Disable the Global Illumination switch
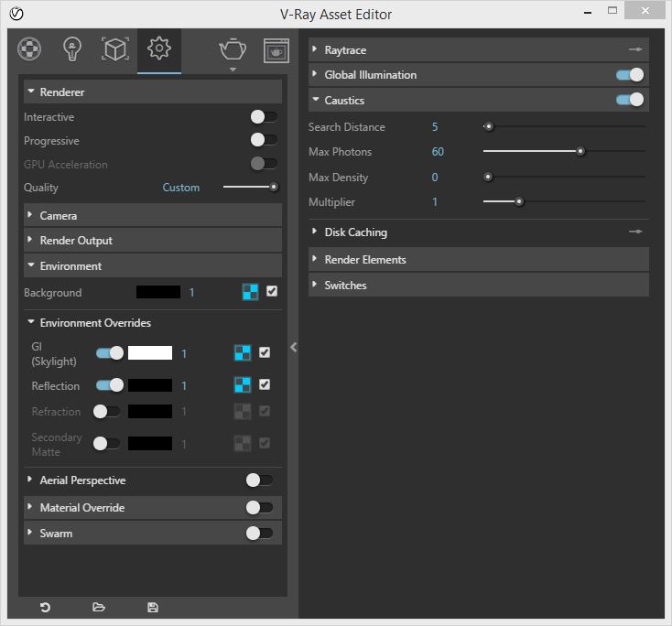The height and width of the screenshot is (626, 672). tap(630, 75)
